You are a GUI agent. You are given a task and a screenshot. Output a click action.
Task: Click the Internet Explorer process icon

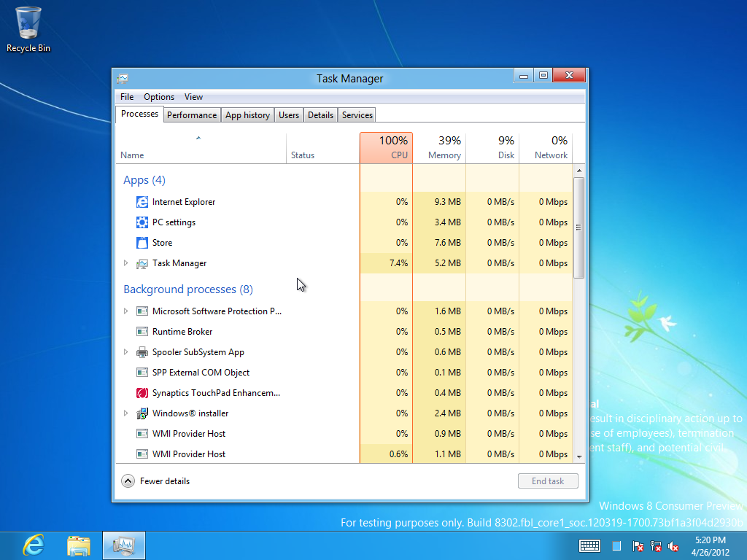[x=142, y=202]
